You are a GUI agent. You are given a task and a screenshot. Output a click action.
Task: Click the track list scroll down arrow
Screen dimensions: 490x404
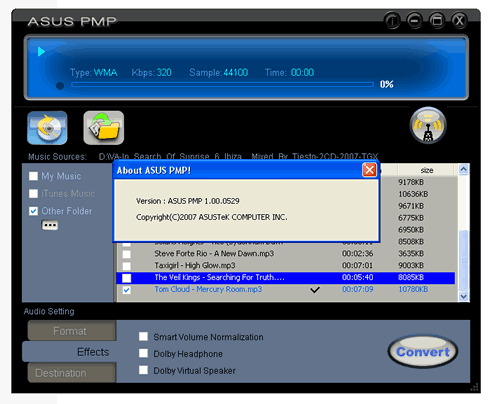click(x=464, y=296)
